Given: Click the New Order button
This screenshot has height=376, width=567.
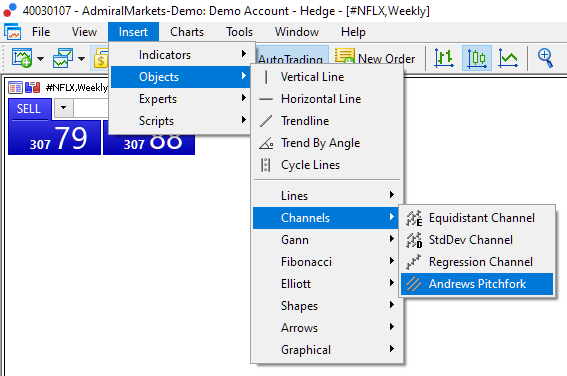Looking at the screenshot, I should point(375,58).
